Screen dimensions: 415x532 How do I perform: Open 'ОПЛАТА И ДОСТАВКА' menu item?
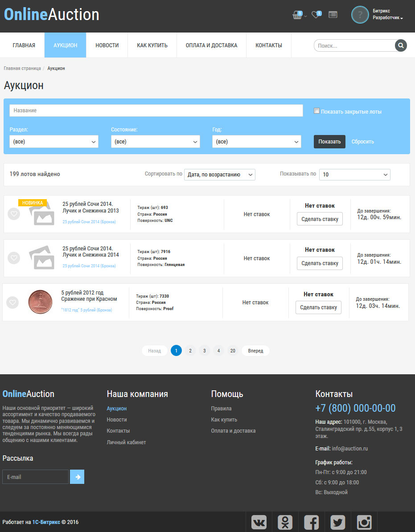click(x=211, y=45)
